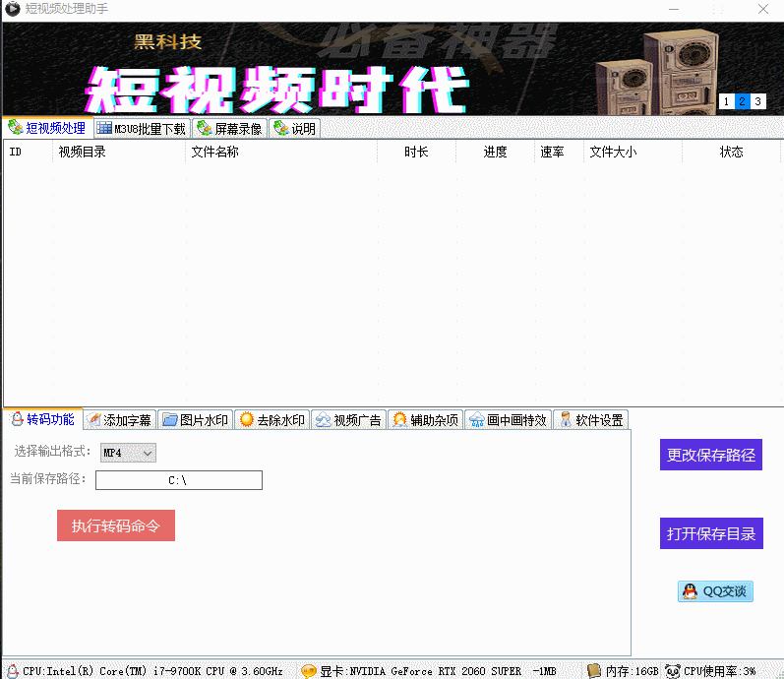Click the 说明 tab icon
784x679 pixels.
pyautogui.click(x=280, y=128)
